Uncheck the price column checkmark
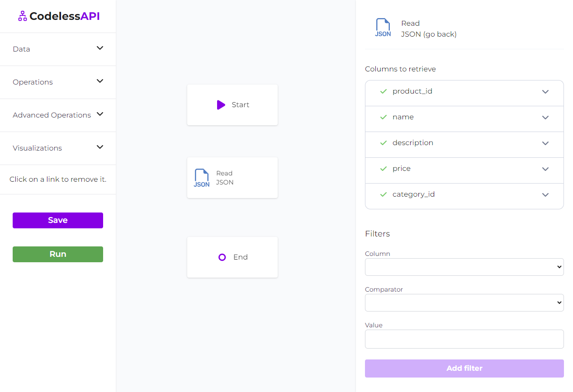Image resolution: width=573 pixels, height=392 pixels. tap(384, 169)
